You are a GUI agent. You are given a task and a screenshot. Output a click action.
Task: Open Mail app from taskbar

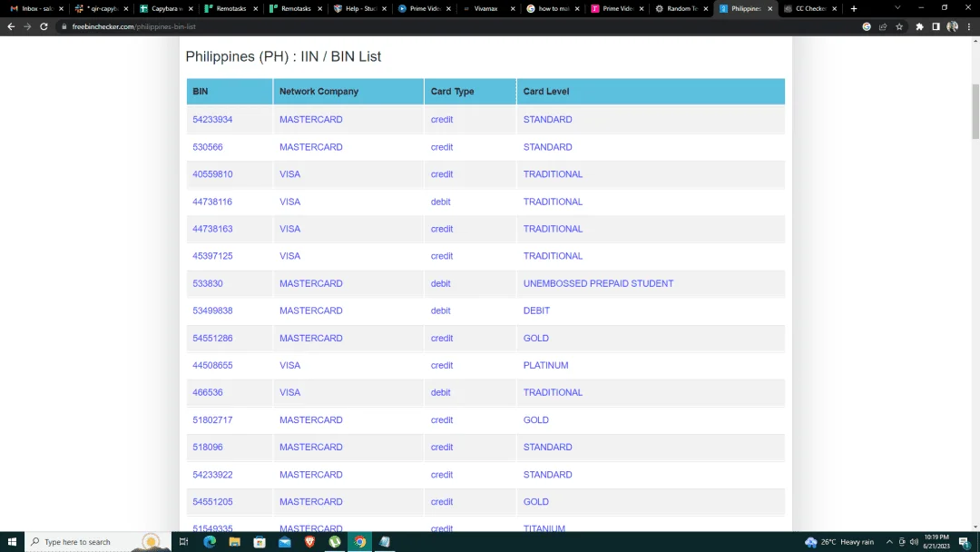point(284,542)
